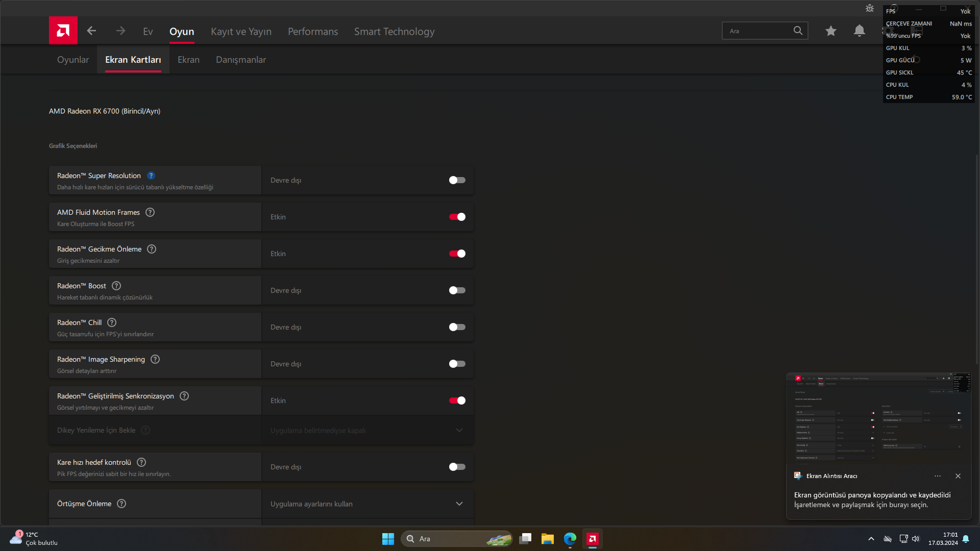Expand the Örtüşme Önleme dropdown
The height and width of the screenshot is (551, 980).
(459, 504)
